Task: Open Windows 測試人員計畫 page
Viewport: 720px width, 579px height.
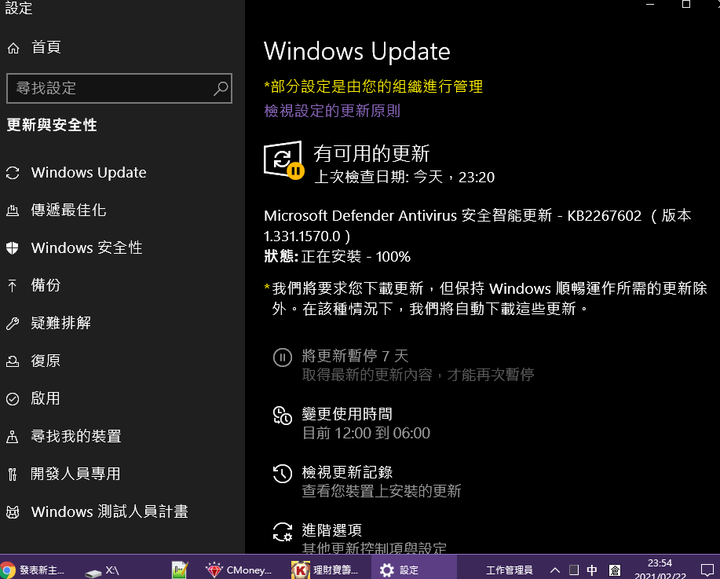Action: point(110,512)
